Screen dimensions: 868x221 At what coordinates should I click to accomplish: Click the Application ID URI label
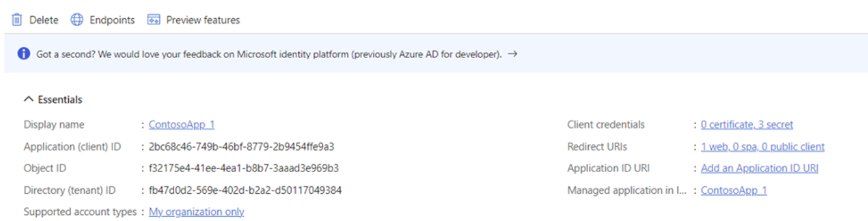[x=609, y=168]
